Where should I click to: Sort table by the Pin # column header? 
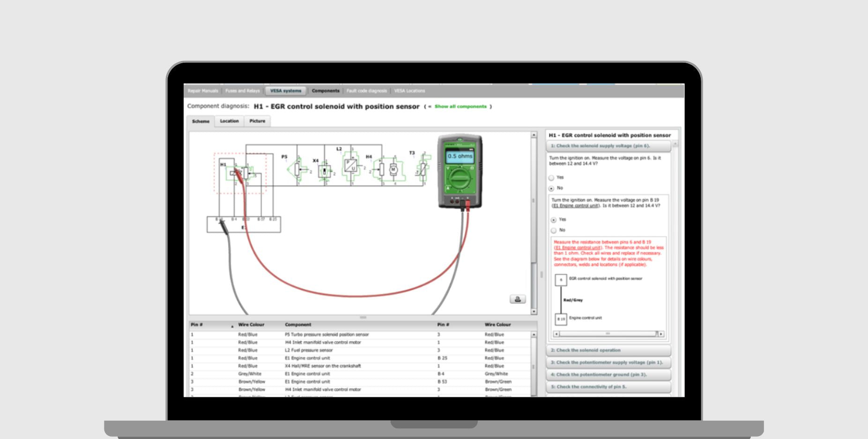197,325
